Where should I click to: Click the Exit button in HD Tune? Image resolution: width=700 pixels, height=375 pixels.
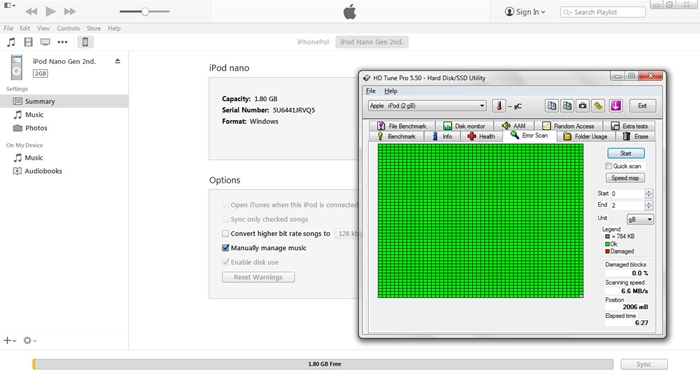click(x=642, y=106)
